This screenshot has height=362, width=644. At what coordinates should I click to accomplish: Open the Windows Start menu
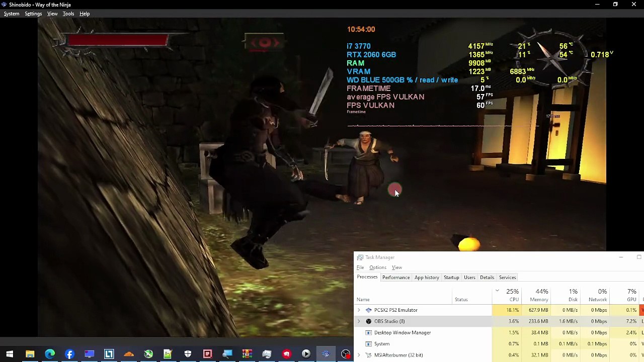pos(10,354)
